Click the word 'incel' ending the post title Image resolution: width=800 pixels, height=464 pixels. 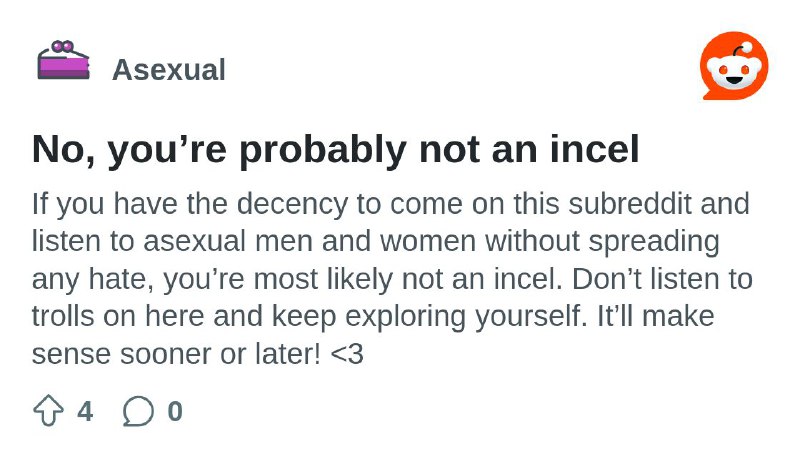(x=594, y=149)
